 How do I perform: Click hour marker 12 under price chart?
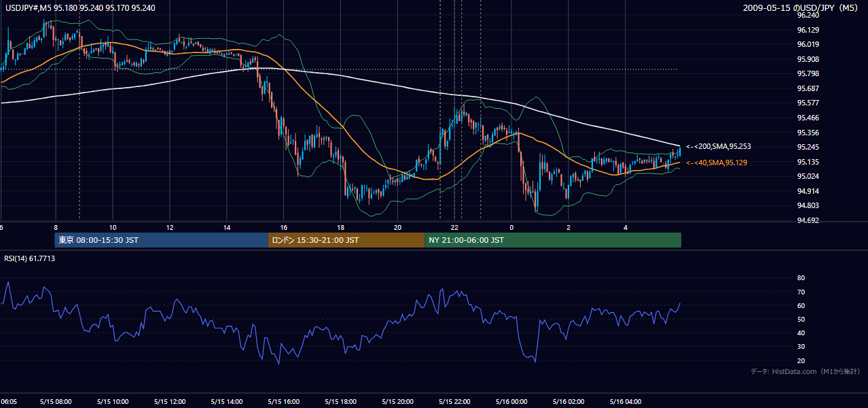[170, 227]
